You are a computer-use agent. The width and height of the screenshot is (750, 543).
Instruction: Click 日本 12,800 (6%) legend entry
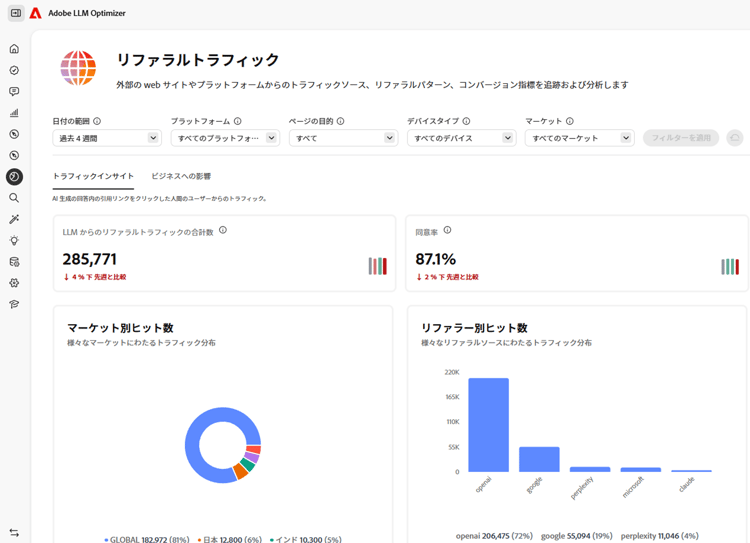(230, 539)
